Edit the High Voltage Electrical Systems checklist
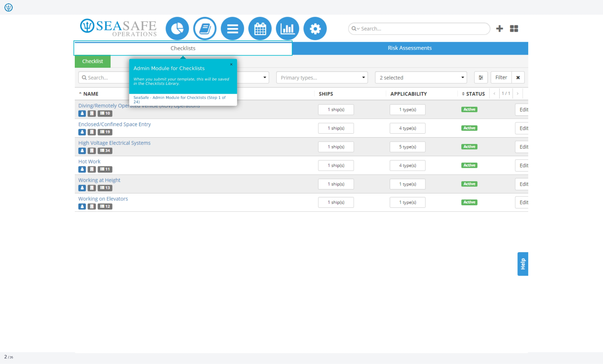The width and height of the screenshot is (603, 364). tap(522, 147)
